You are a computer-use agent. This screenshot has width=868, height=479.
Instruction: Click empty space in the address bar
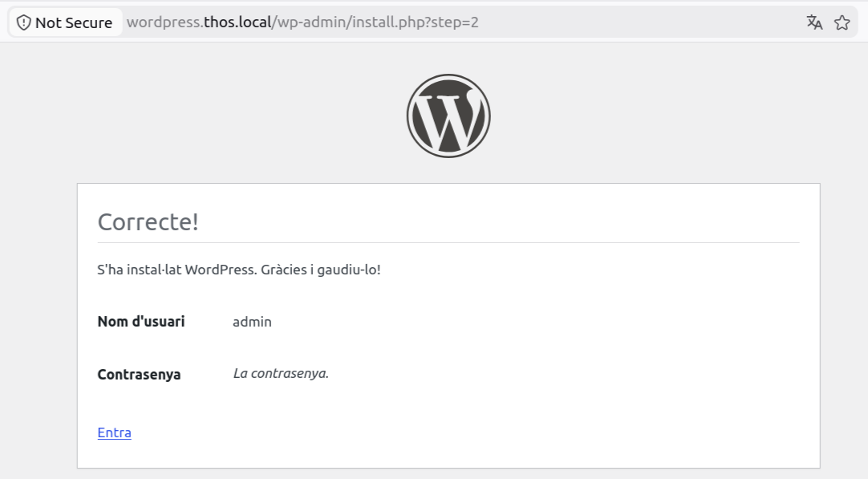[637, 22]
